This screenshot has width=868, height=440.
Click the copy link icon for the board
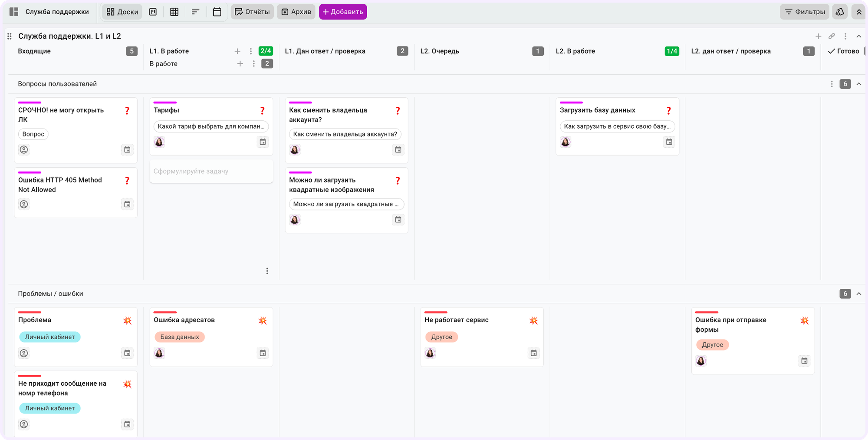coord(832,36)
